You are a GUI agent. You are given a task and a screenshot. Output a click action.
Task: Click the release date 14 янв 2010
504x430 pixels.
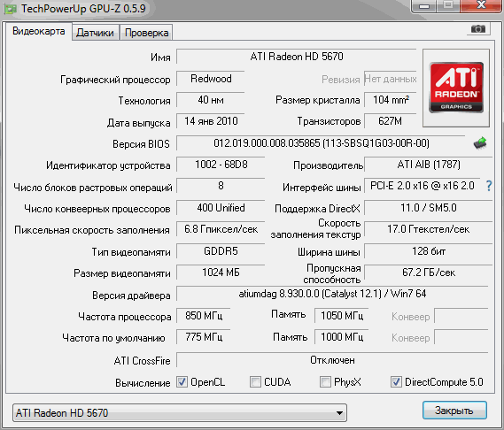tap(211, 121)
